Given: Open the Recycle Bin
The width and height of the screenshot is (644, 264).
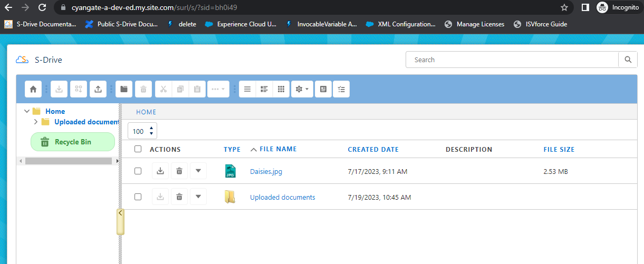Looking at the screenshot, I should pos(72,142).
